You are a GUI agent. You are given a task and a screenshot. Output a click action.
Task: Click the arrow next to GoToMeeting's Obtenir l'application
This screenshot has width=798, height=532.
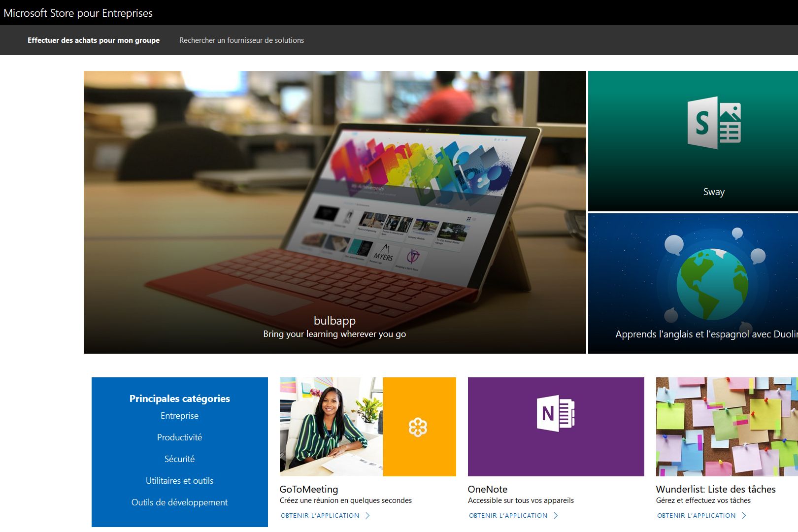pyautogui.click(x=367, y=515)
